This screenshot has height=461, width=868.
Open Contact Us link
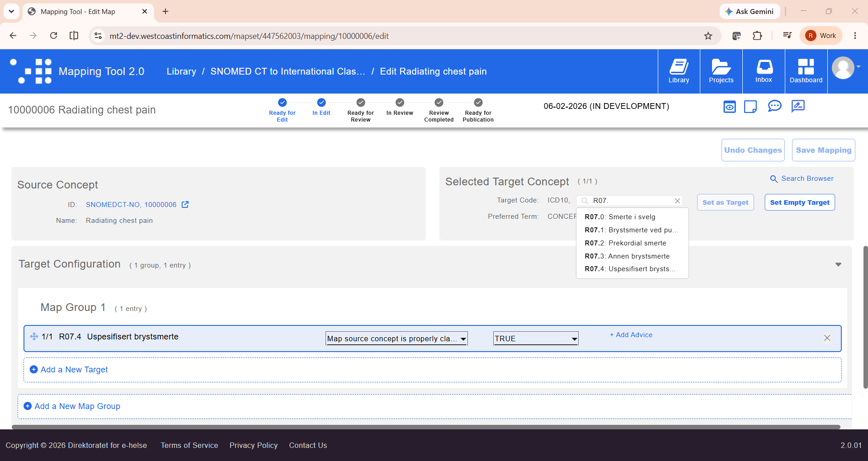(x=308, y=445)
